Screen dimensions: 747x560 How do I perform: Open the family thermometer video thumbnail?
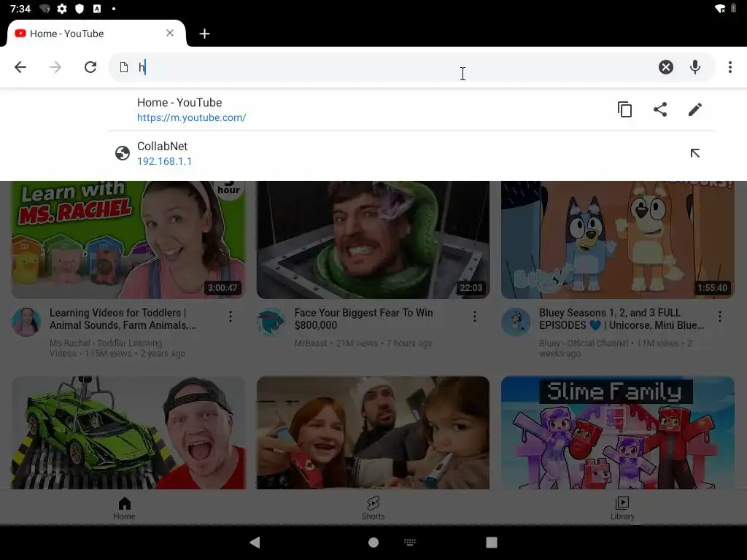click(x=373, y=432)
